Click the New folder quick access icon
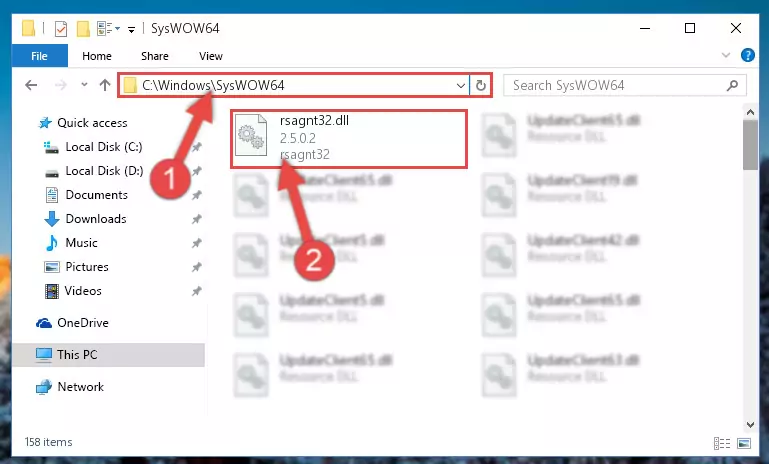The width and height of the screenshot is (769, 464). click(x=83, y=29)
